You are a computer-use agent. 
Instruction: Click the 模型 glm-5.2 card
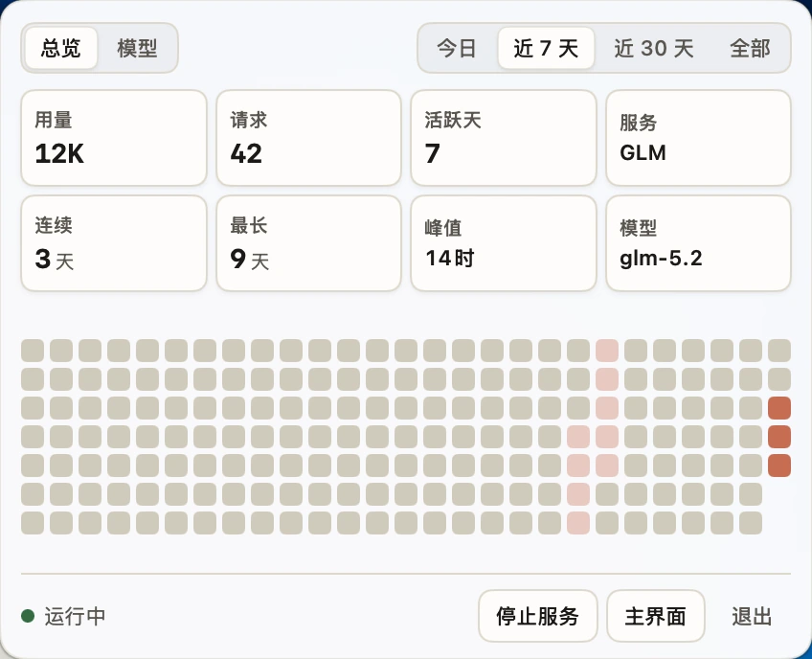pos(698,243)
